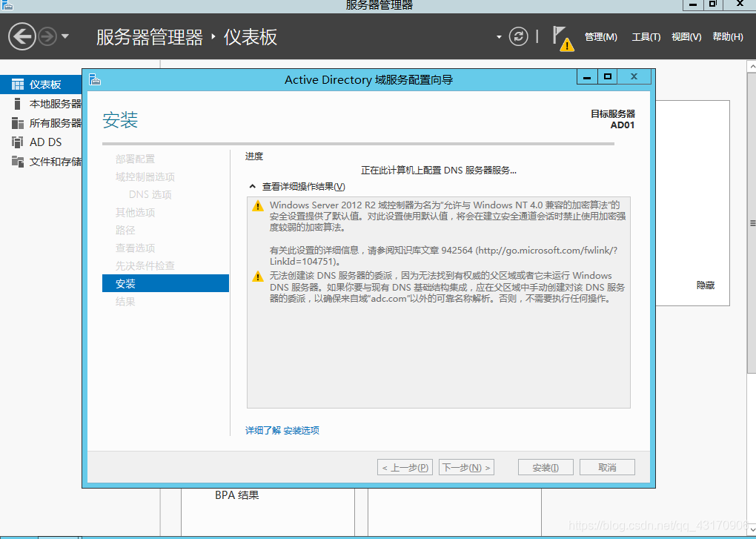Screen dimensions: 756x539
Task: Click the 取消 button in wizard
Action: coord(607,468)
